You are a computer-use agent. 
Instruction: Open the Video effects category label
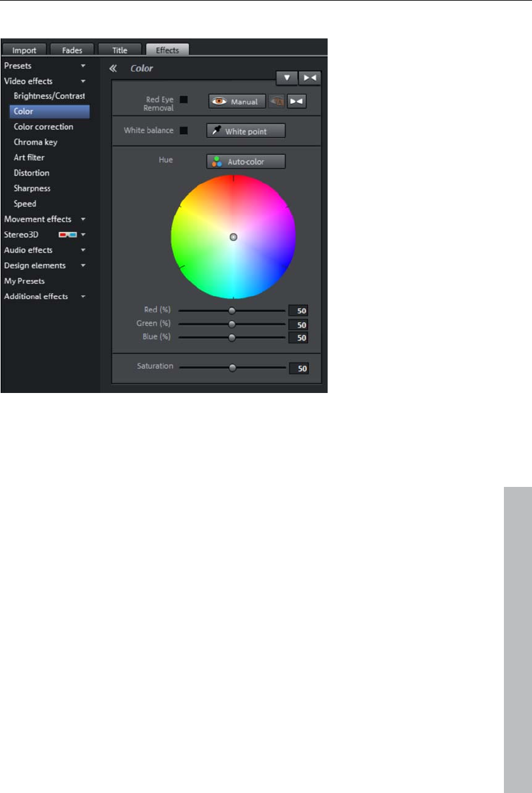pyautogui.click(x=28, y=81)
